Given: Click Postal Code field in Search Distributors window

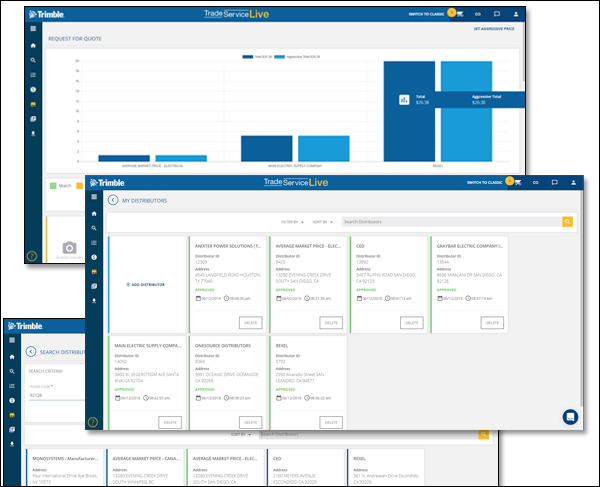Looking at the screenshot, I should coord(57,395).
